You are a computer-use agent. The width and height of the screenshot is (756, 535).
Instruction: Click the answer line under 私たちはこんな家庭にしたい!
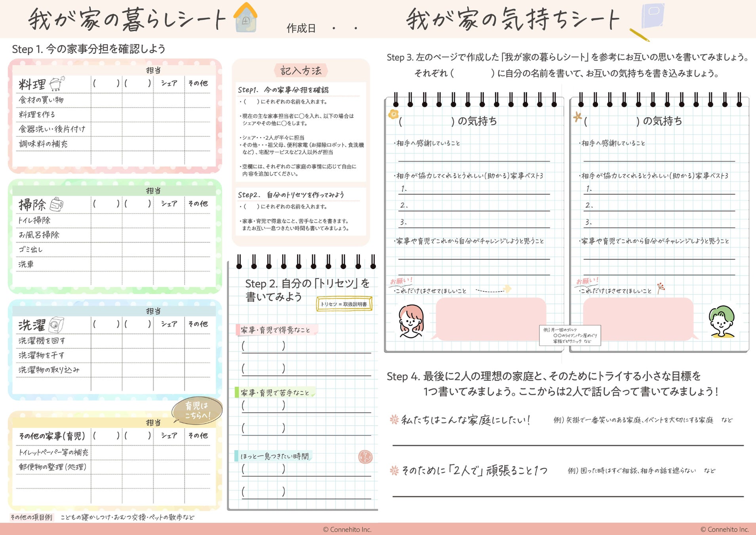point(568,445)
